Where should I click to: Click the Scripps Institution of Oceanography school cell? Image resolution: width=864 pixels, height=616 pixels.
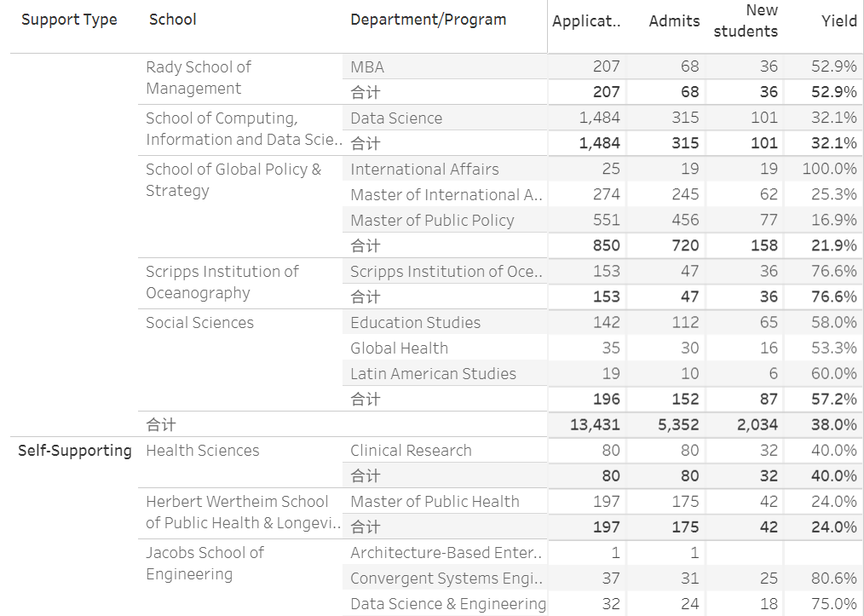222,282
